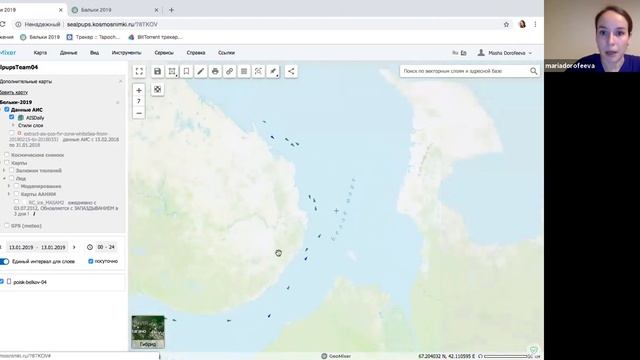The image size is (640, 360).
Task: Expand the Карты ААНИИ subgroup arrow
Action: [9, 194]
